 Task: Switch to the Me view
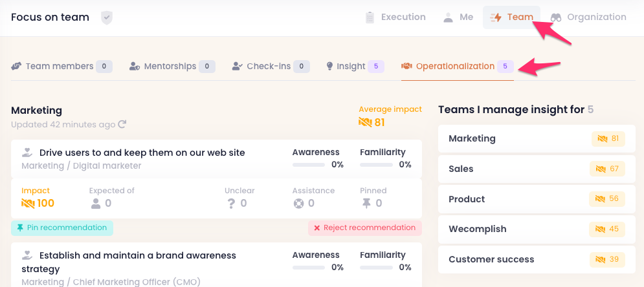tap(458, 17)
